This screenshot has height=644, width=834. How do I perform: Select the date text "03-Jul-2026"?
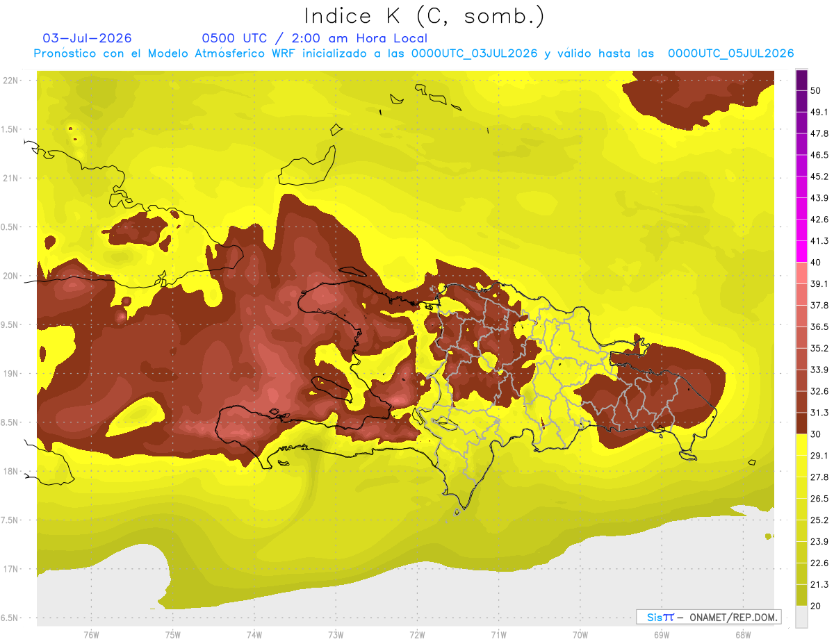coord(88,38)
